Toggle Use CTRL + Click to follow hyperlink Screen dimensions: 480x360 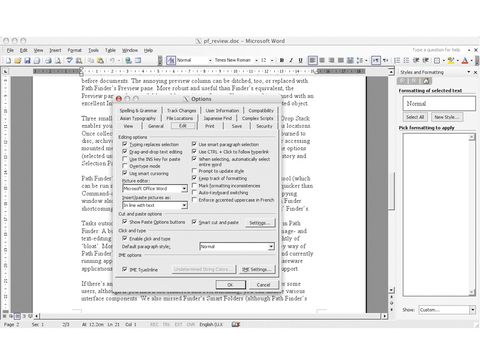click(x=194, y=151)
